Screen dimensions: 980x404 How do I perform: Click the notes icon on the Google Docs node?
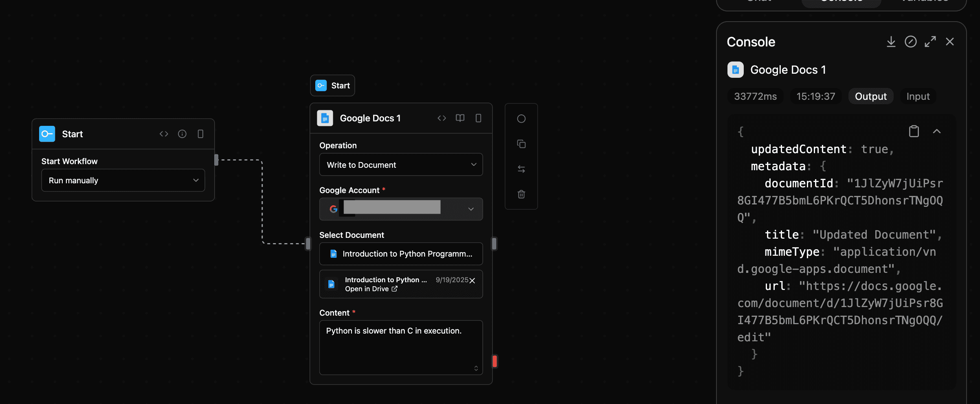[478, 118]
